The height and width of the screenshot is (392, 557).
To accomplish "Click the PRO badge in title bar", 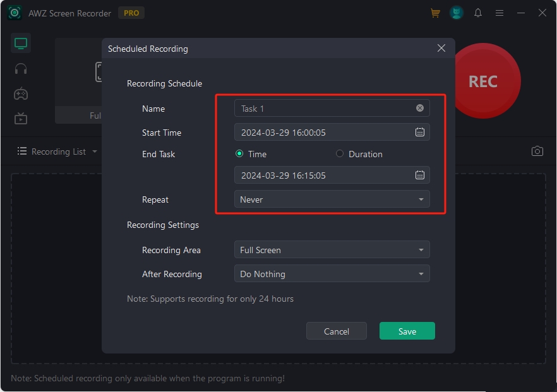I will point(131,13).
